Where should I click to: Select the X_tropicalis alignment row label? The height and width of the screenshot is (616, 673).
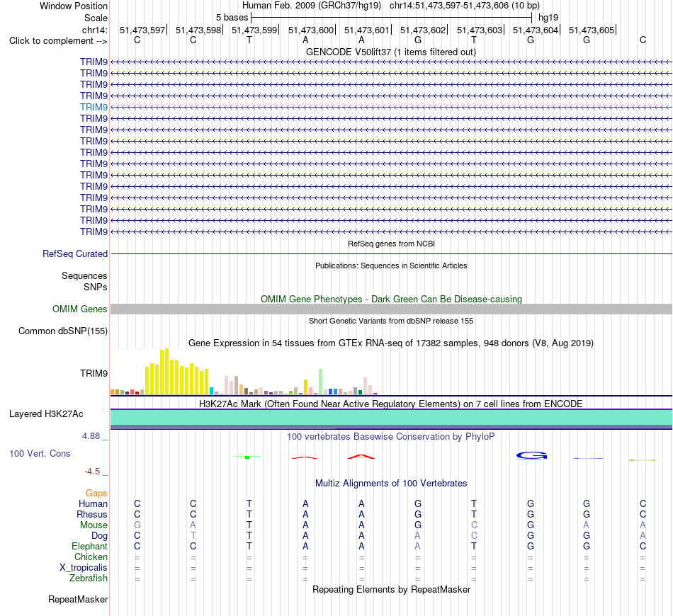84,568
